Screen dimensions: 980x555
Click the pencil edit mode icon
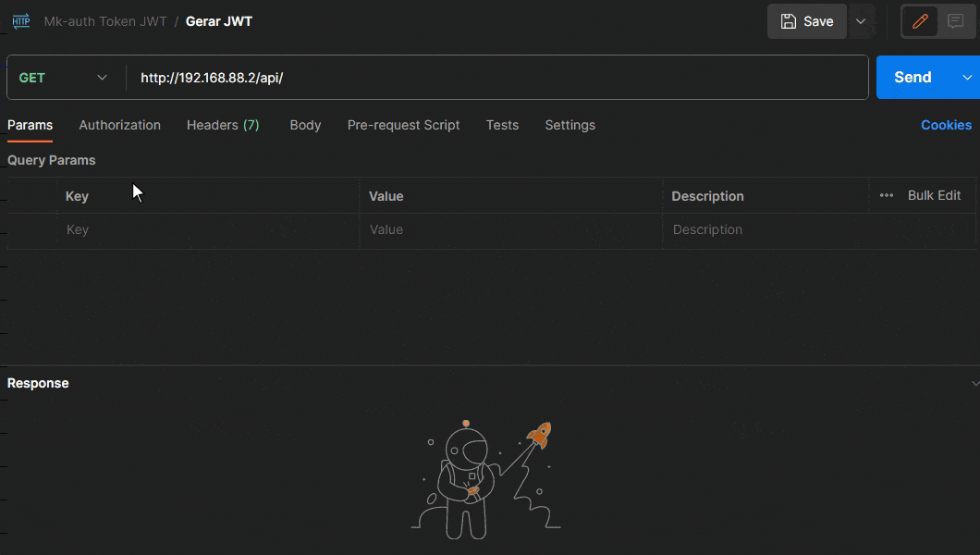coord(920,21)
